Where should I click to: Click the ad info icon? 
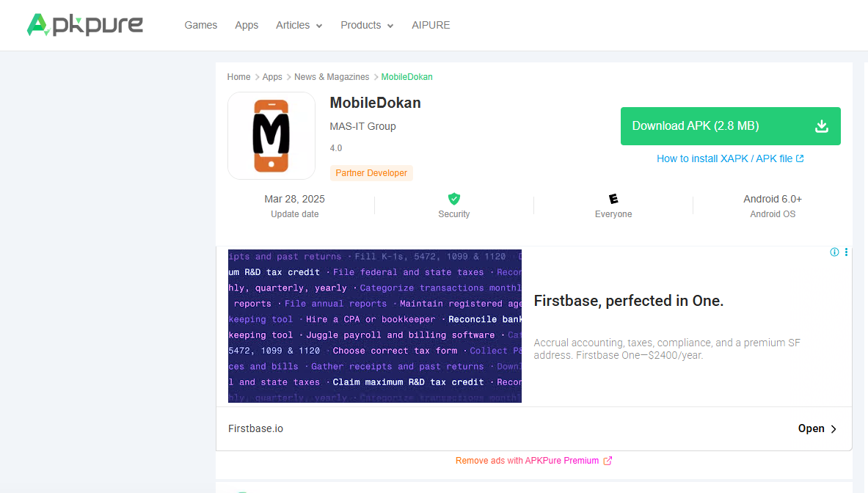click(x=834, y=252)
